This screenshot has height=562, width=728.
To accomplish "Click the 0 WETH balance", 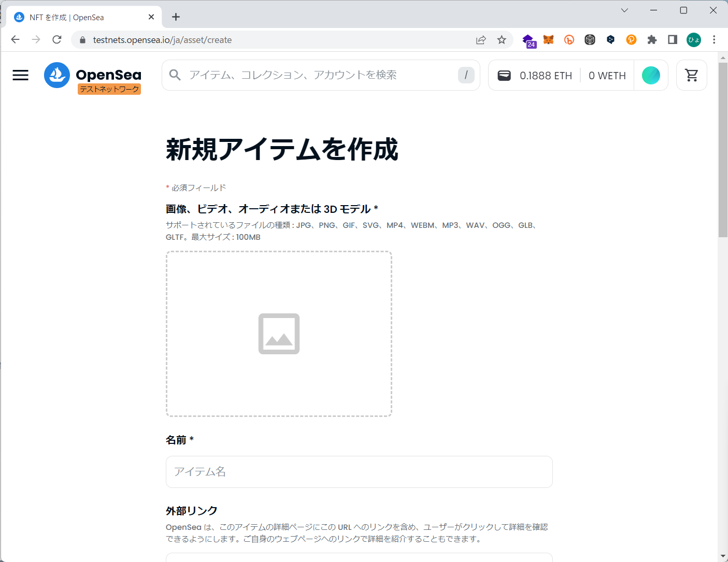I will [607, 76].
